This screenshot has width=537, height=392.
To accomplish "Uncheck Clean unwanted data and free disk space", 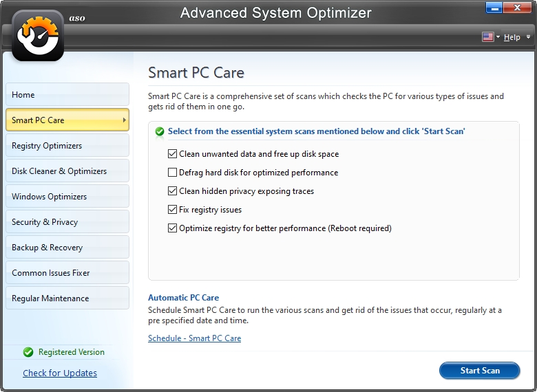I will coord(172,154).
